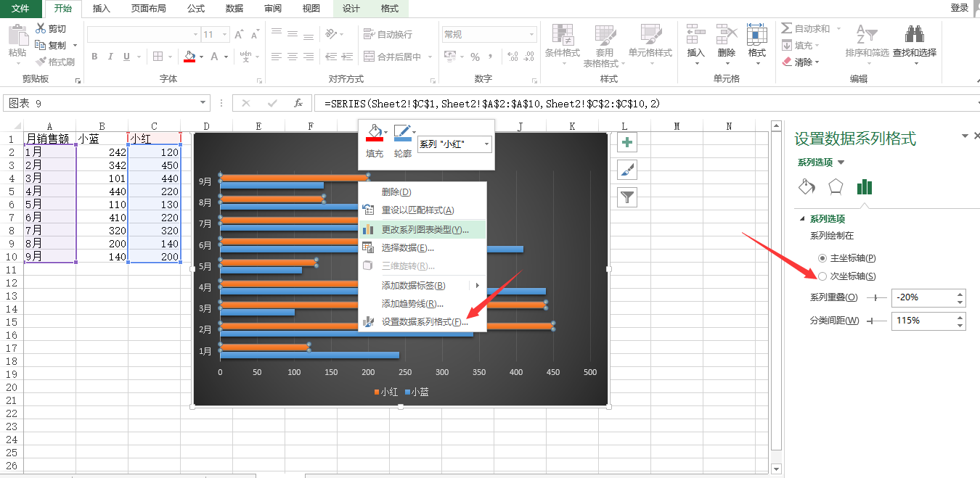Click the mini toolbar Fill (填充) icon
This screenshot has height=478, width=980.
click(x=374, y=133)
